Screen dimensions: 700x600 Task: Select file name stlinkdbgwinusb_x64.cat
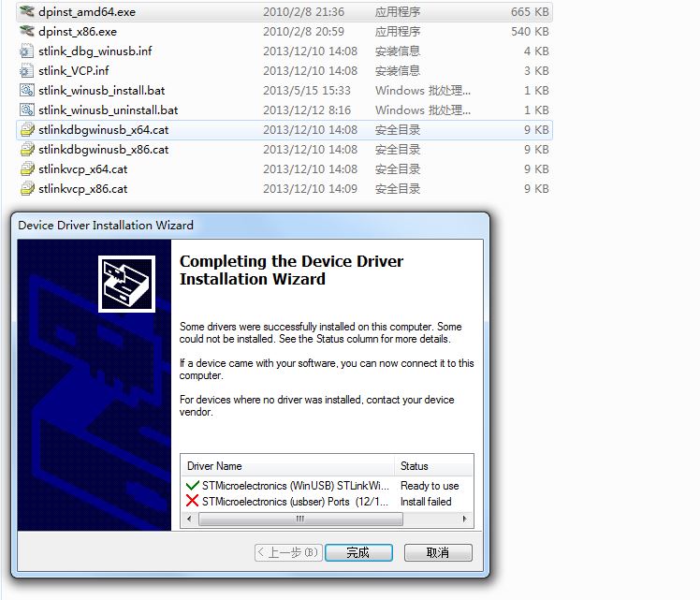[104, 130]
